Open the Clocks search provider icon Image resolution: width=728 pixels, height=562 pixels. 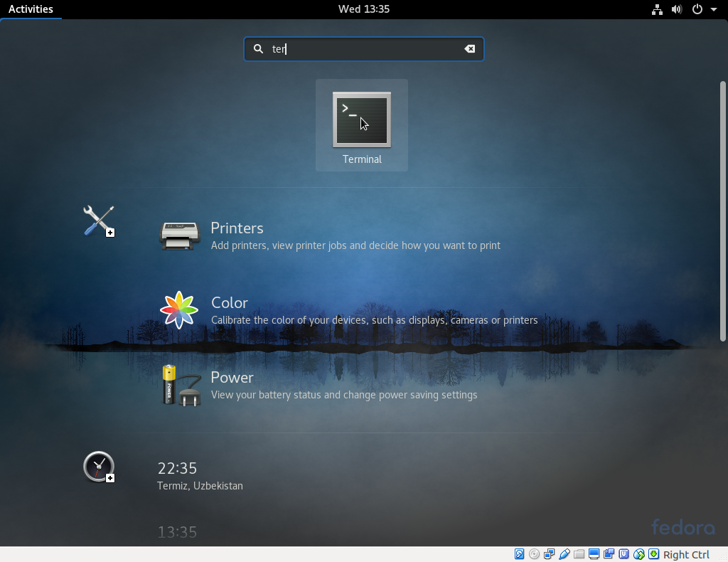coord(99,467)
